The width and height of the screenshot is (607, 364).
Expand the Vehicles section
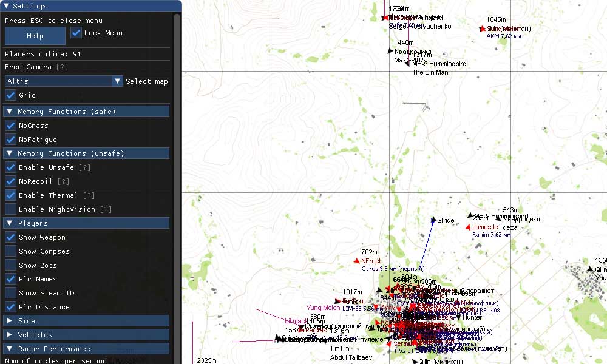86,335
